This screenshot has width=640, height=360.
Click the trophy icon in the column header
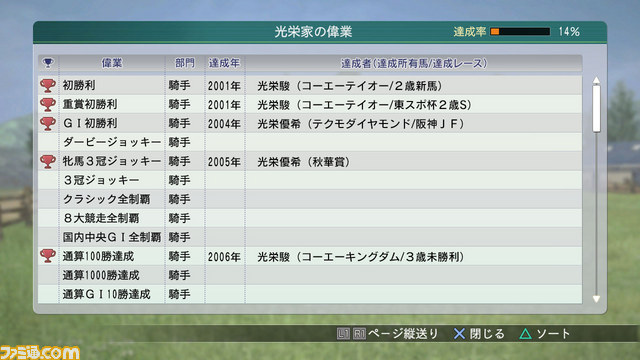tap(48, 63)
